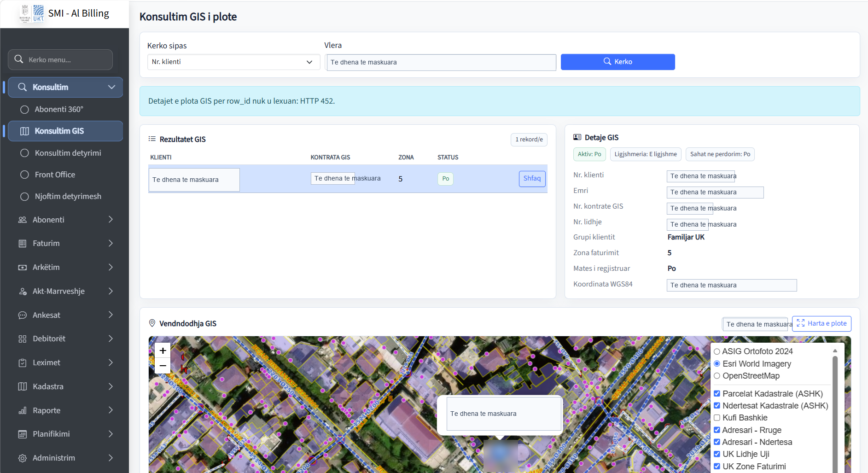This screenshot has width=868, height=473.
Task: Click the Debitorët grid icon
Action: click(22, 339)
